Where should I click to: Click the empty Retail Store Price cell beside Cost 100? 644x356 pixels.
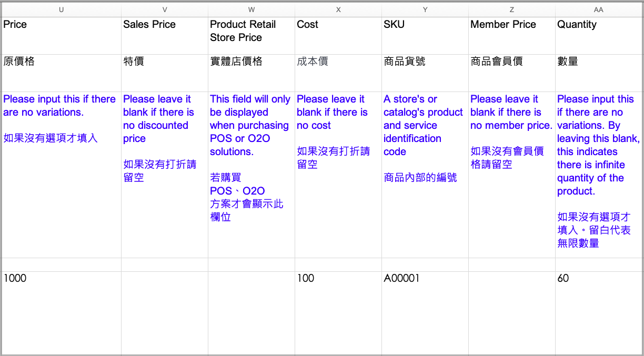[x=251, y=313]
